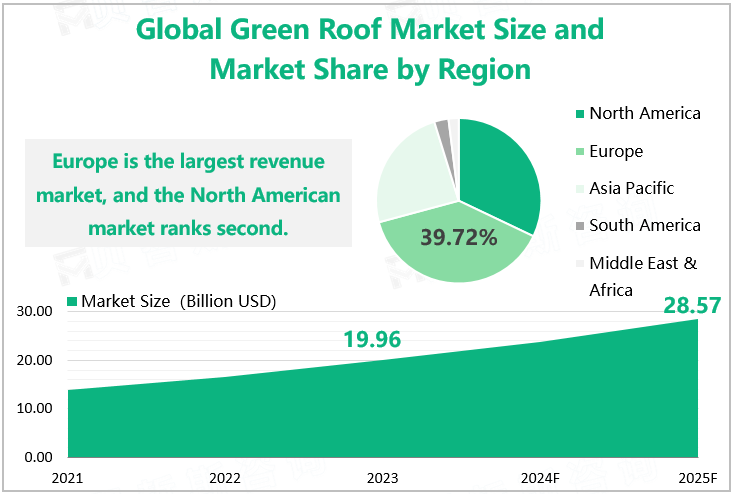Click the Asia Pacific legend label
The image size is (736, 494).
pyautogui.click(x=631, y=188)
